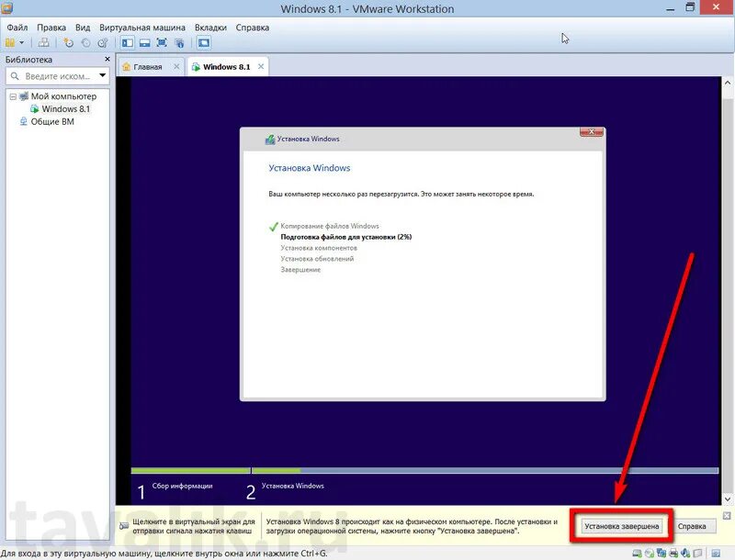Select Мой компьютер in the library

pyautogui.click(x=63, y=96)
